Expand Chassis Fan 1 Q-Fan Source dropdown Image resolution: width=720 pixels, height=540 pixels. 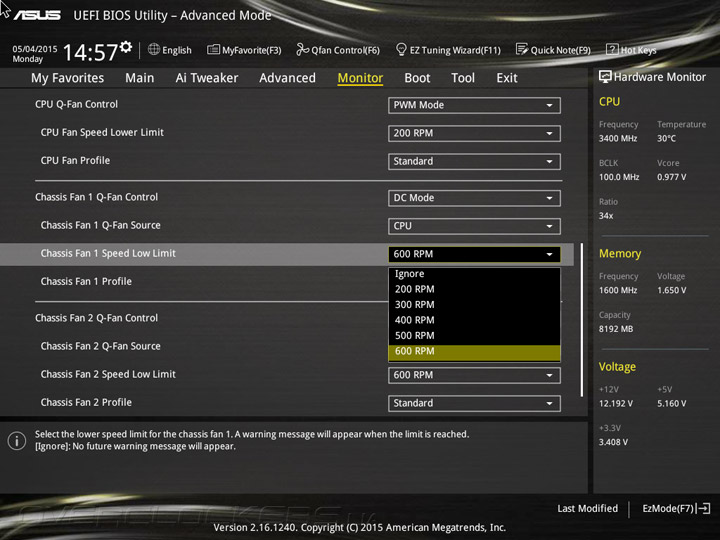[474, 226]
